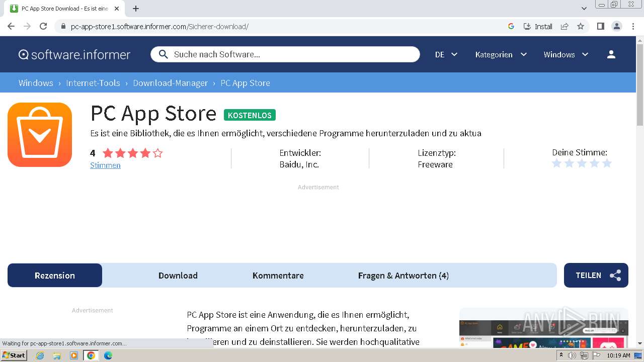Screen dimensions: 644x362
Task: Click the address bar URL
Action: click(159, 27)
